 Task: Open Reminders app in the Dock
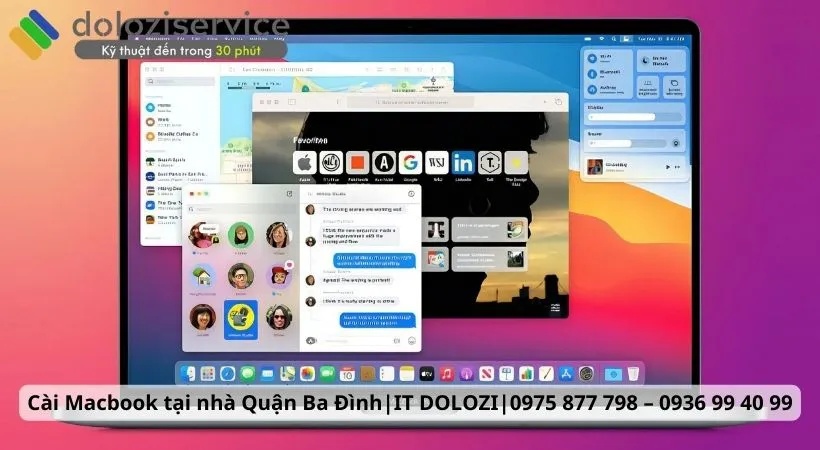click(x=386, y=374)
